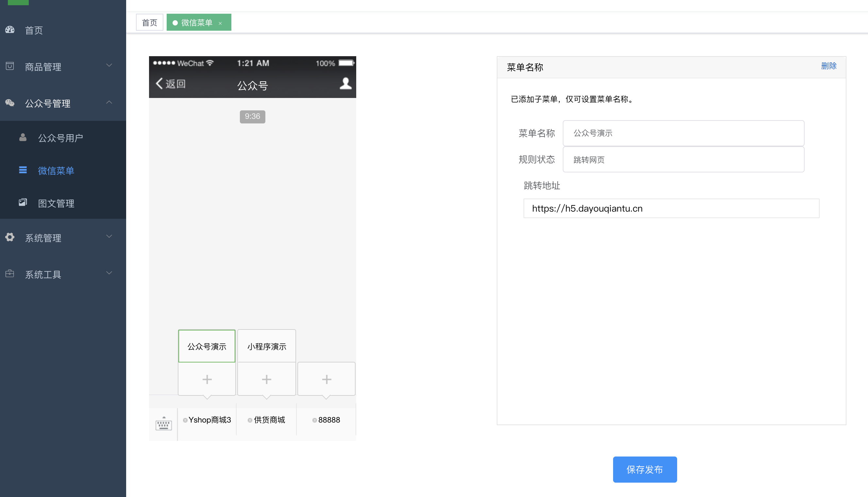The width and height of the screenshot is (868, 497).
Task: Click the back arrow 返回 in phone preview
Action: pos(171,84)
